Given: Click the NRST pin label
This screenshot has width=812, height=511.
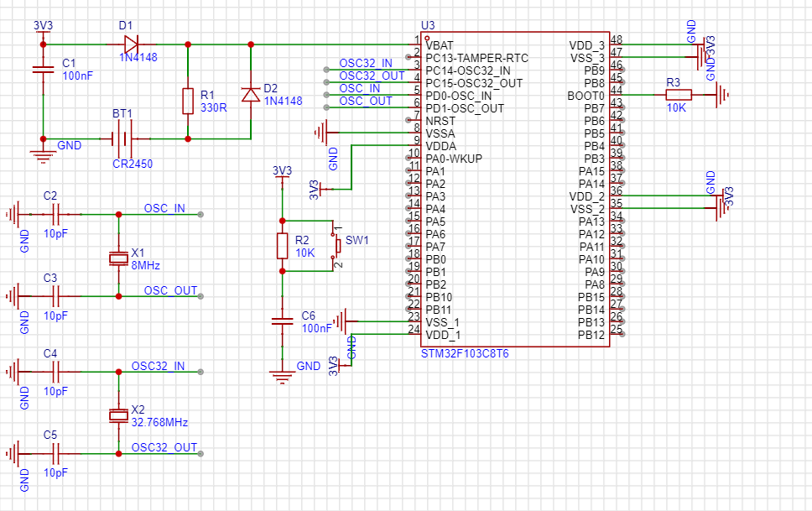Looking at the screenshot, I should coord(440,121).
